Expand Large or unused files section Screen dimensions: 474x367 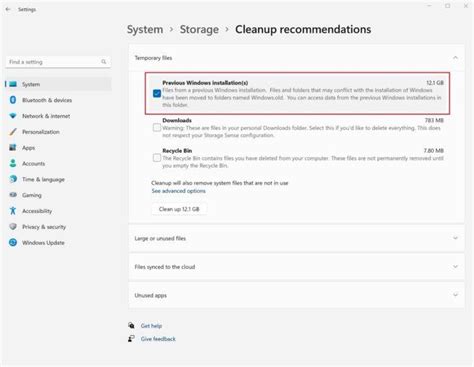296,238
